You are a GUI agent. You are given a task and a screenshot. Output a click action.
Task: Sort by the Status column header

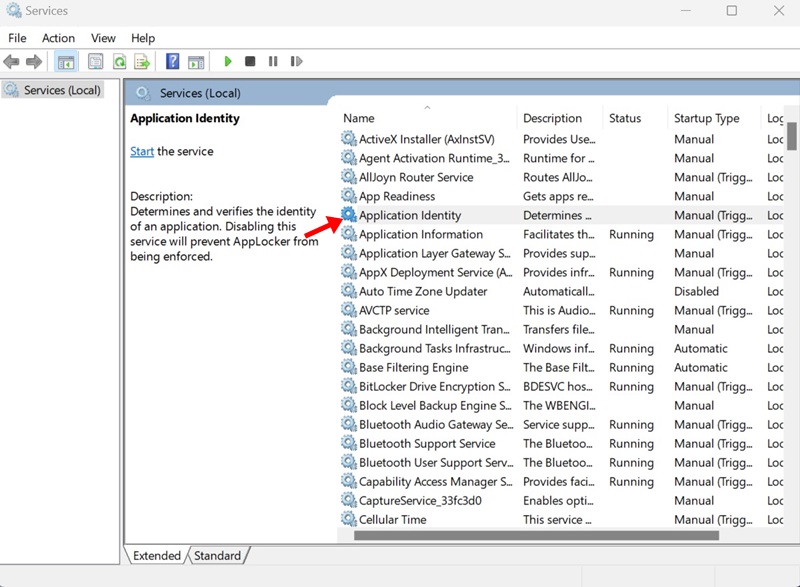(635, 118)
